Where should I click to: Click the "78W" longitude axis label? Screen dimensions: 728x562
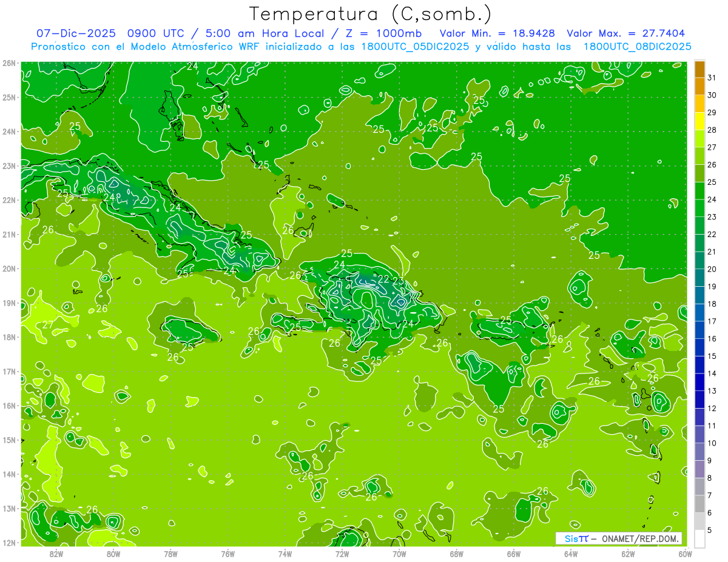(x=170, y=554)
